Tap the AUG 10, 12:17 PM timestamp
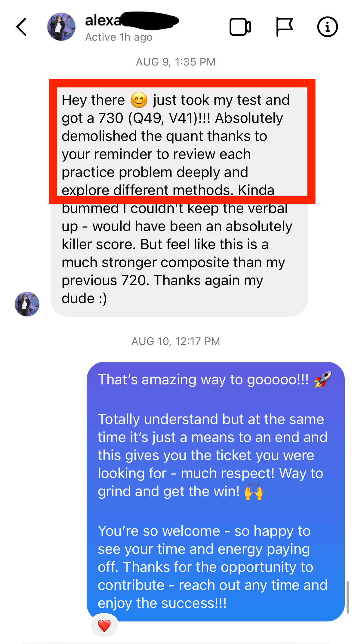The width and height of the screenshot is (352, 644). 176,341
